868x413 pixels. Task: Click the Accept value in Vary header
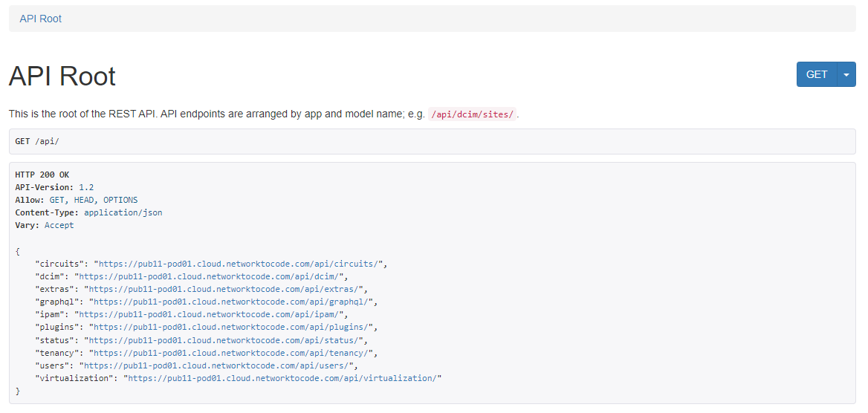pos(59,225)
